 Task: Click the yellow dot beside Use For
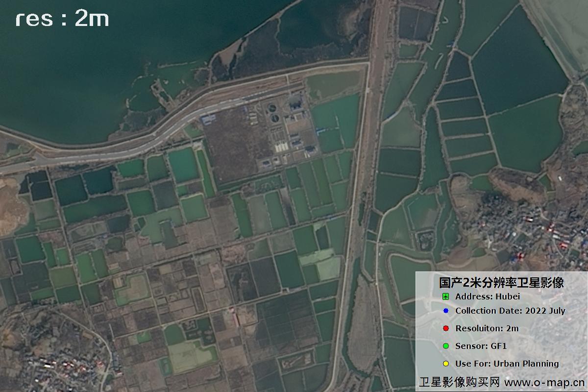pyautogui.click(x=445, y=364)
